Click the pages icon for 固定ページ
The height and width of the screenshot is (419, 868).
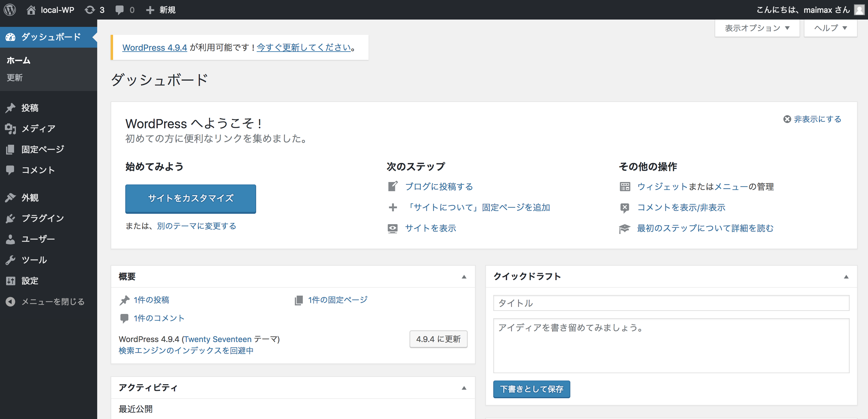[x=10, y=149]
